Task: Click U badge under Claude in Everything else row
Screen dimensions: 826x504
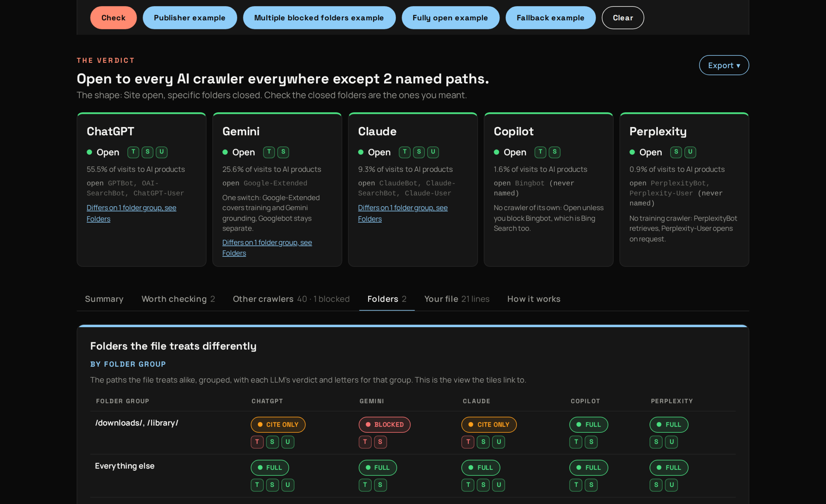Action: (x=499, y=485)
